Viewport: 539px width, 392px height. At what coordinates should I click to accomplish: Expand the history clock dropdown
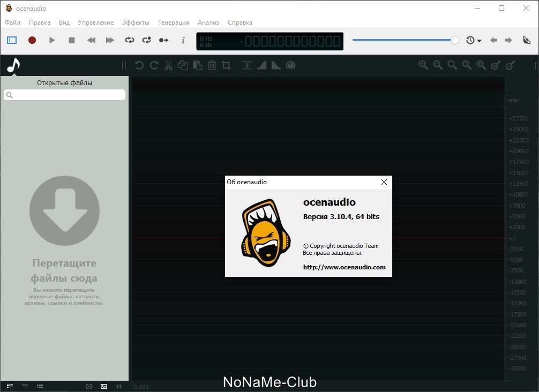pos(473,40)
